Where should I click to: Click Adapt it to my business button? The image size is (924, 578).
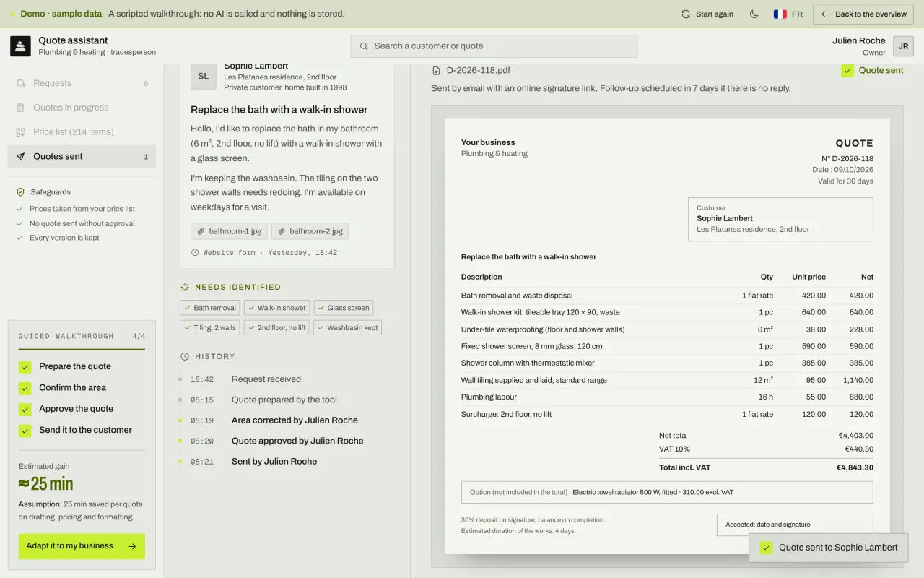82,546
